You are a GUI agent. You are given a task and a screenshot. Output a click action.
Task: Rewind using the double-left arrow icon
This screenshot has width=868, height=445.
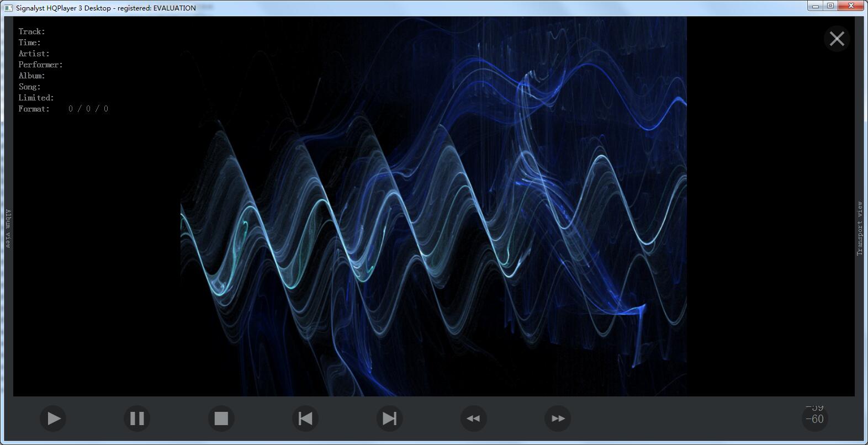tap(473, 418)
